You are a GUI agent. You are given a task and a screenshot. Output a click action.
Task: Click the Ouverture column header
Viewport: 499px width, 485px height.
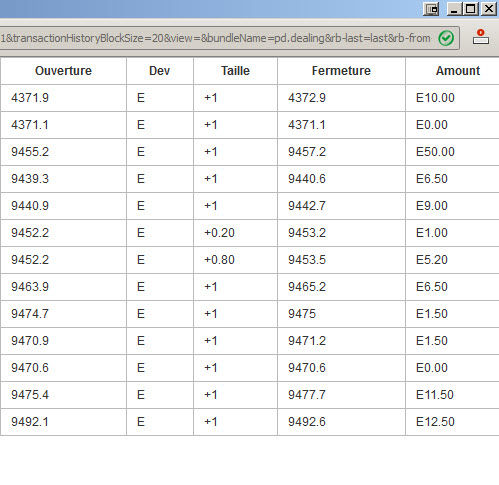63,71
